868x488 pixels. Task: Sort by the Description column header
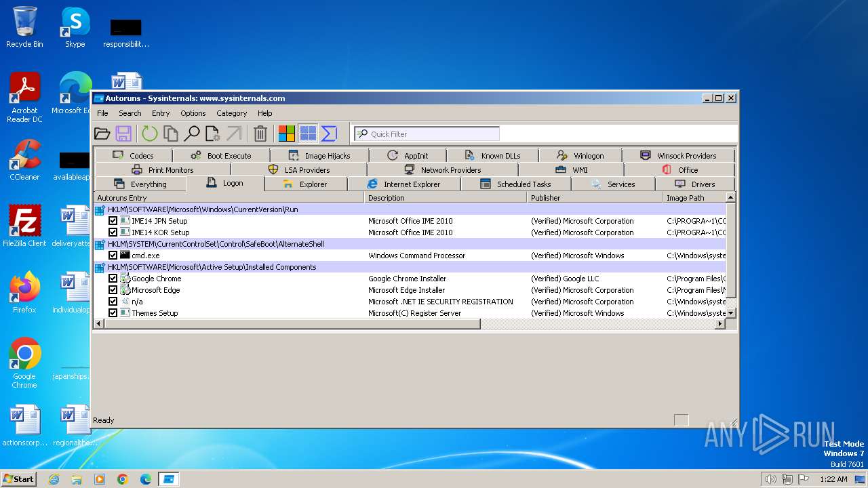446,198
